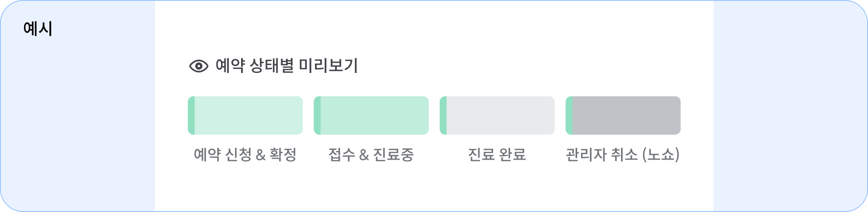This screenshot has height=212, width=868.
Task: Click the word 진료중 in second caption
Action: (x=394, y=155)
